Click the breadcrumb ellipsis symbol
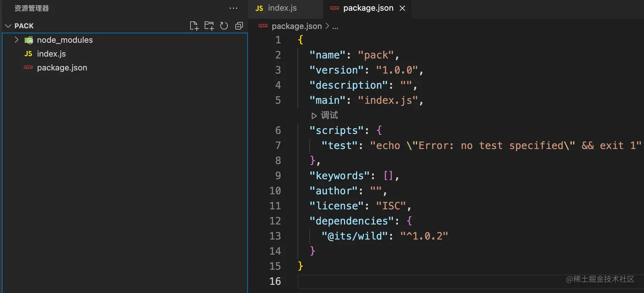644x293 pixels. pyautogui.click(x=335, y=26)
